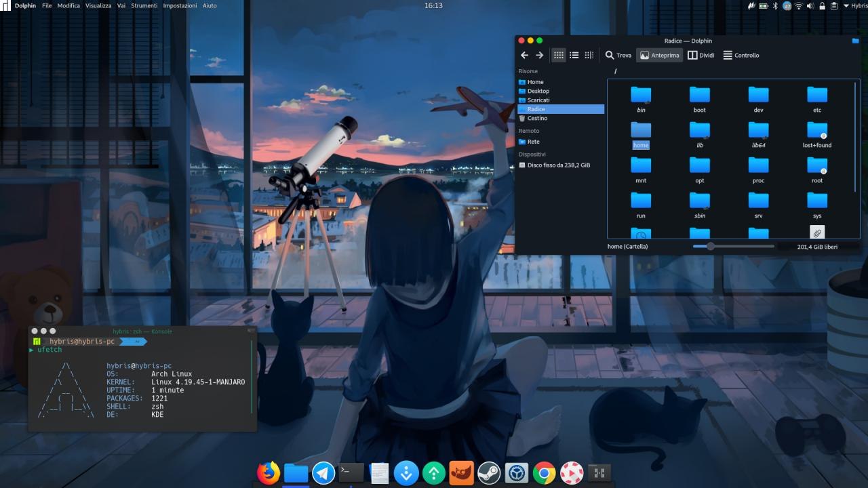Screen dimensions: 868x488
Task: Open the Vai menu
Action: click(x=121, y=5)
